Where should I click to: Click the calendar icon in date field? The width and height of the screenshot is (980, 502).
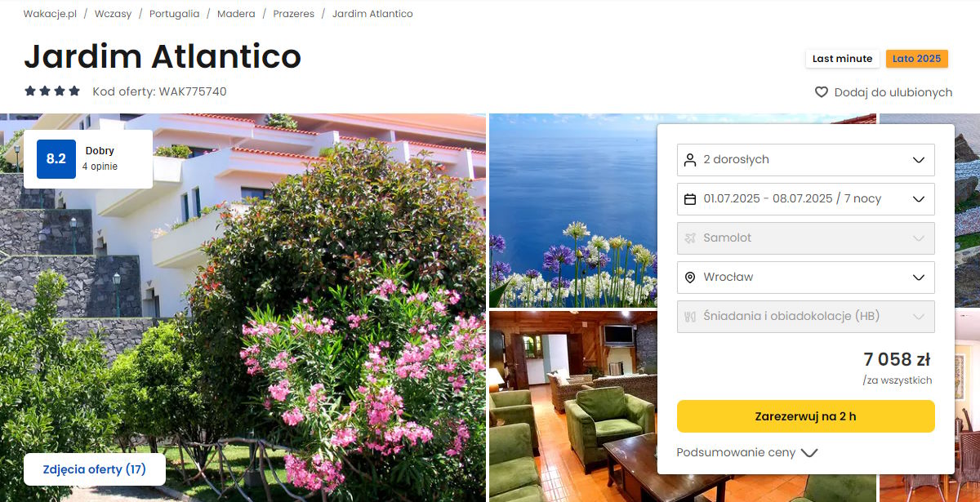[690, 198]
